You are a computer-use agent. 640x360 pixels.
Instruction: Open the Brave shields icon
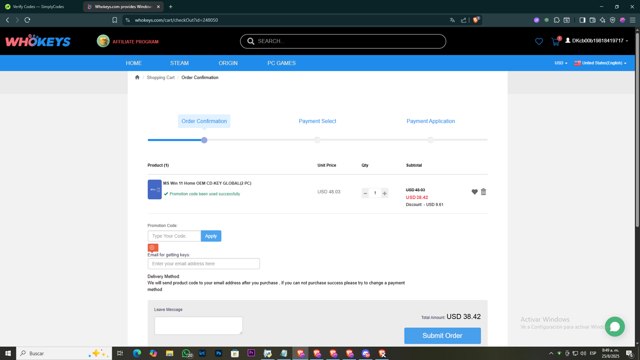pyautogui.click(x=476, y=20)
